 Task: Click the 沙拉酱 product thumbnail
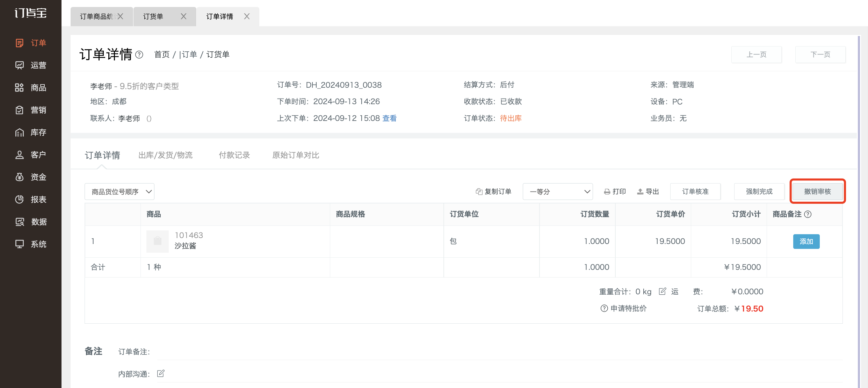(158, 241)
